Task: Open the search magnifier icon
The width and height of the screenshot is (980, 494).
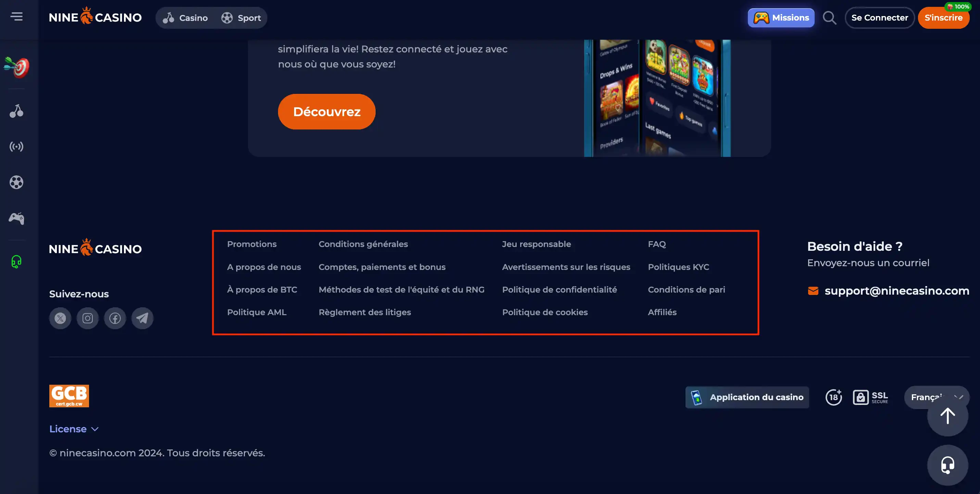Action: (x=829, y=17)
